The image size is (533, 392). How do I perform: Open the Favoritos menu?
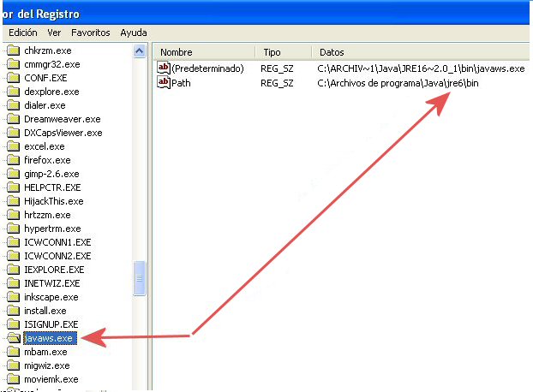point(91,33)
